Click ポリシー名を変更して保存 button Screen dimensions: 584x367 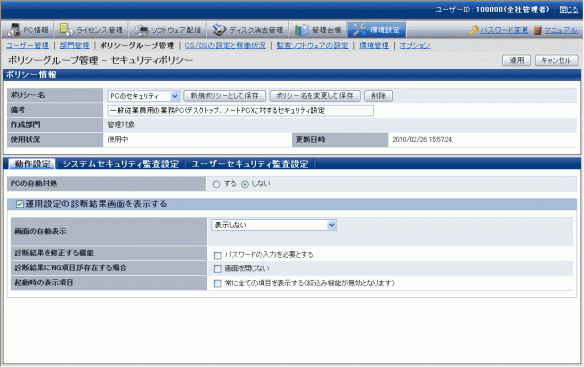(x=315, y=96)
